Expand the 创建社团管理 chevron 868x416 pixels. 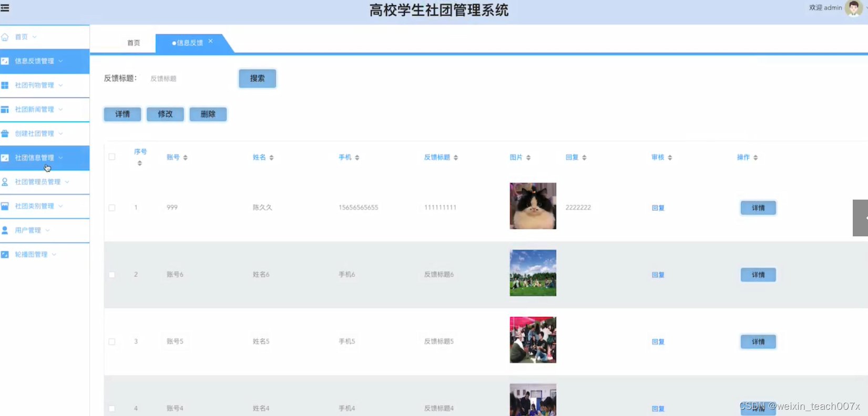(x=61, y=133)
